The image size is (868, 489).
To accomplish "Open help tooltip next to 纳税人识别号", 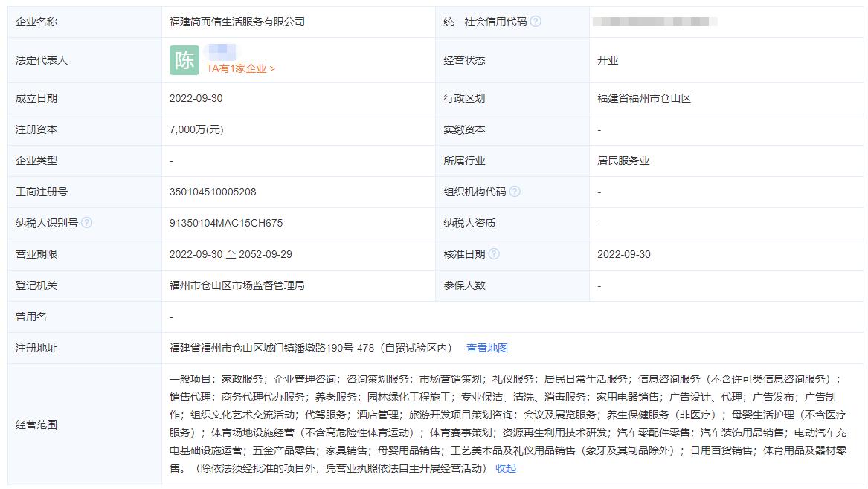I will coord(87,221).
